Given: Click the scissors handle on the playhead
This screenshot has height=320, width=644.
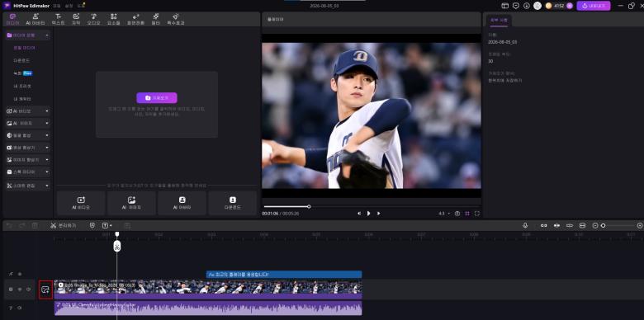Looking at the screenshot, I should point(117,246).
